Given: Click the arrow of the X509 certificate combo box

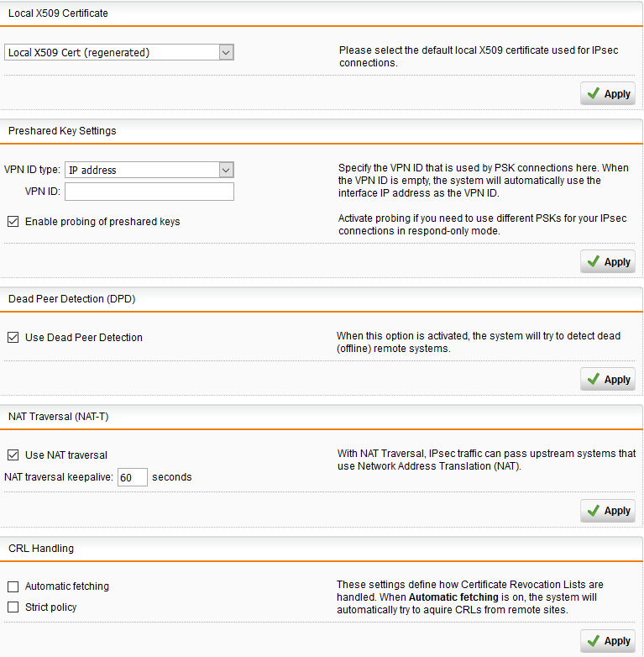Looking at the screenshot, I should (226, 52).
